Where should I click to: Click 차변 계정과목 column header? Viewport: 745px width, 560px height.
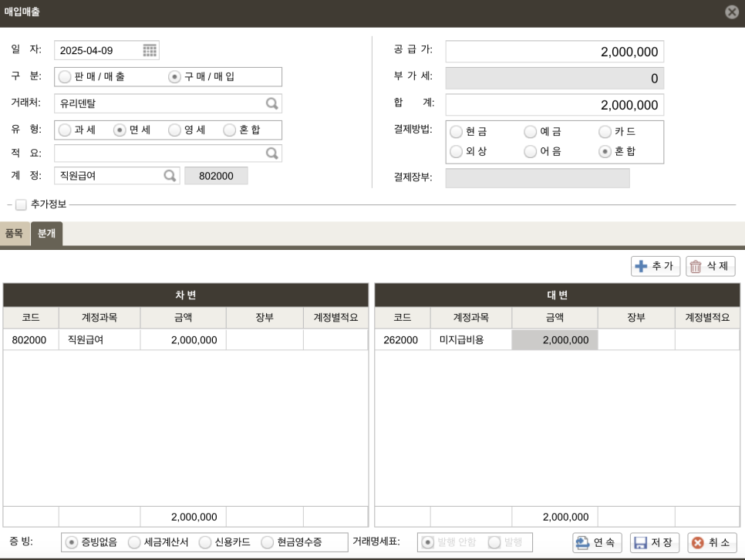[99, 318]
